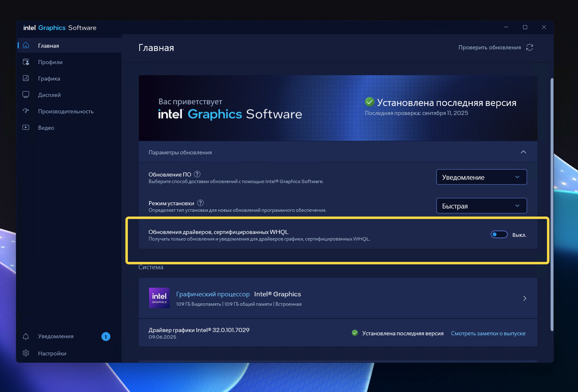The height and width of the screenshot is (392, 578).
Task: Click the Производительность gauge icon
Action: (26, 111)
